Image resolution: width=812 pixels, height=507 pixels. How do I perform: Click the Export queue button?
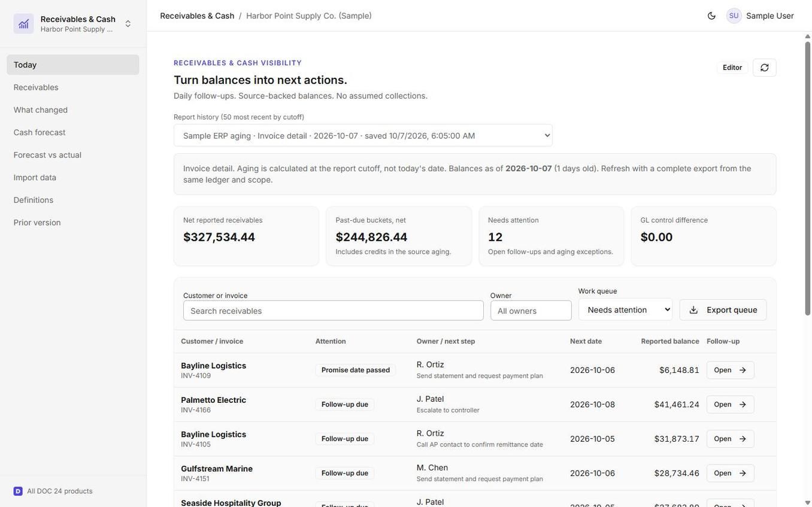point(723,310)
